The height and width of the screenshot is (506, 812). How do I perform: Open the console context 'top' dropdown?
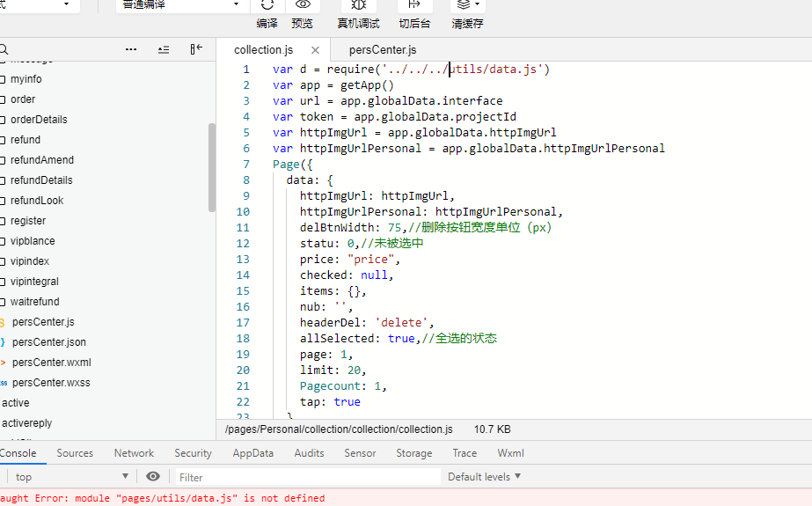click(x=72, y=476)
